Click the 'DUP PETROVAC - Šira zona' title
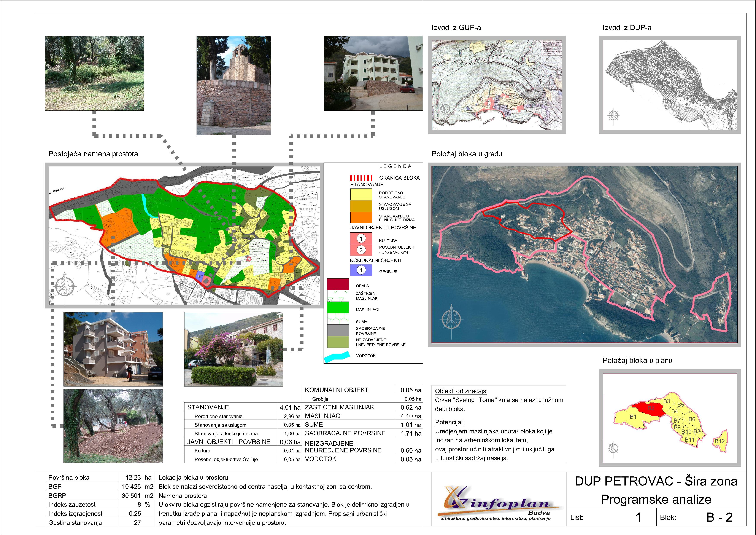Screen dimensions: 756x535 tap(656, 481)
